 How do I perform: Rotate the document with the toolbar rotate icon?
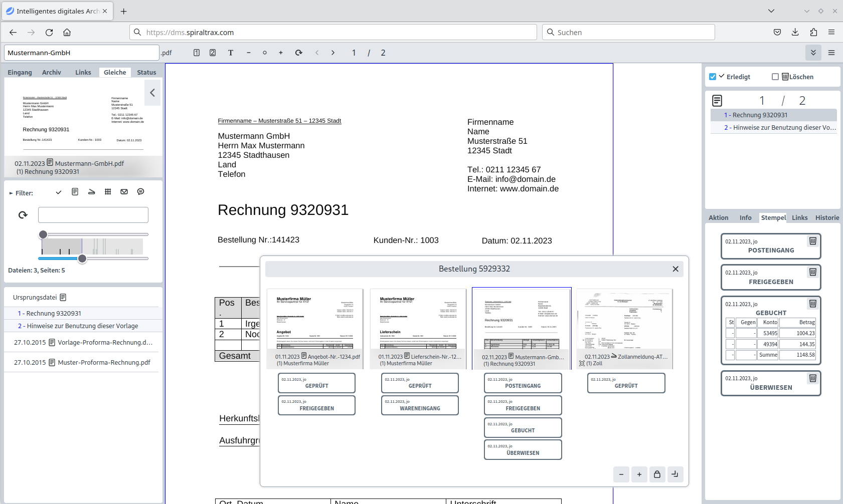(x=298, y=53)
